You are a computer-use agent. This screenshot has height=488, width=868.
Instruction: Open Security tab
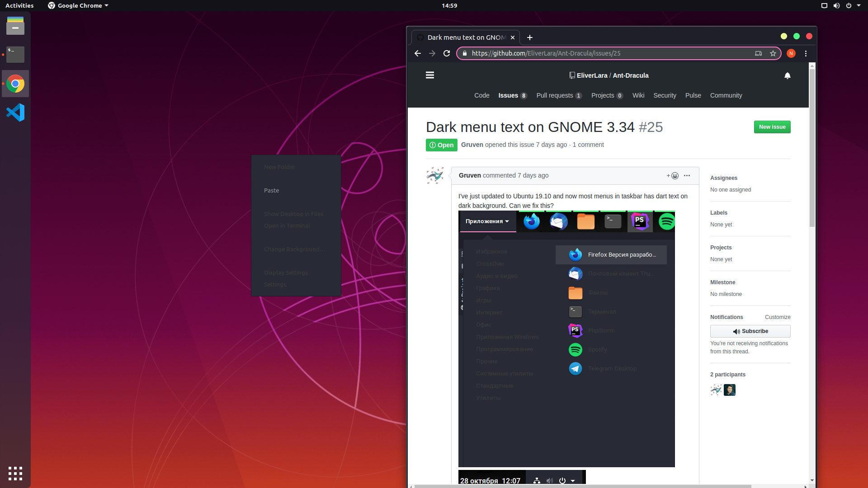click(x=665, y=95)
